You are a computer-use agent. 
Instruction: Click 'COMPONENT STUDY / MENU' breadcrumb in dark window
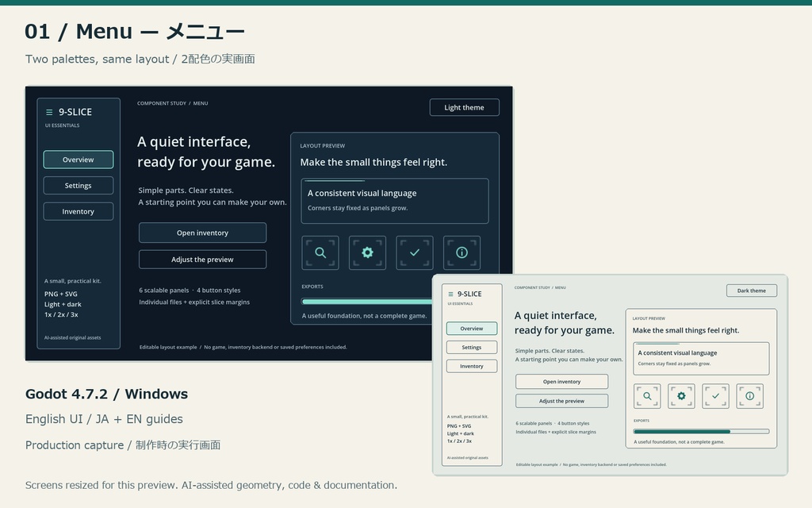(x=172, y=103)
